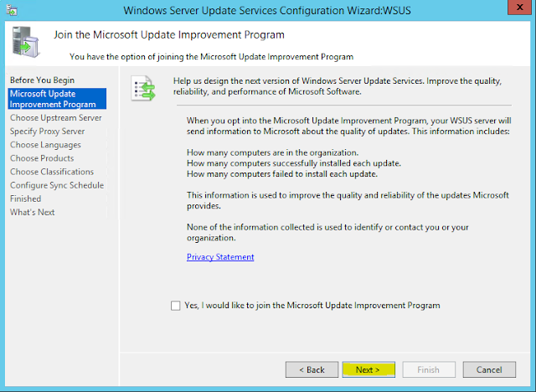
Task: Click text 'How many computers successfully installed each update.'
Action: tap(294, 163)
